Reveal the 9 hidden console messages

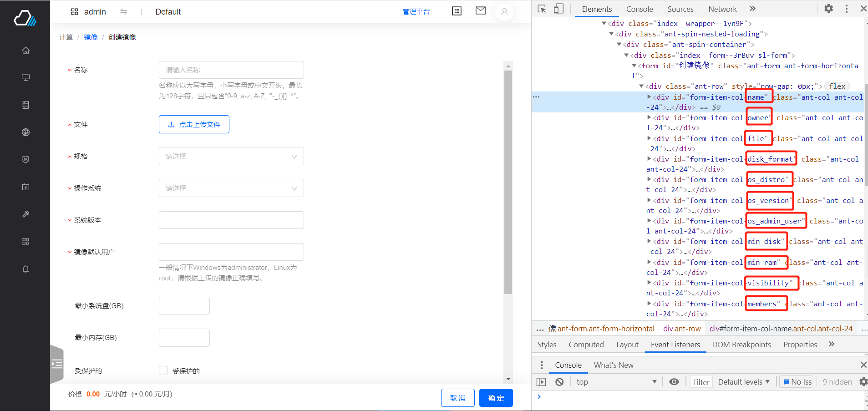pyautogui.click(x=837, y=381)
